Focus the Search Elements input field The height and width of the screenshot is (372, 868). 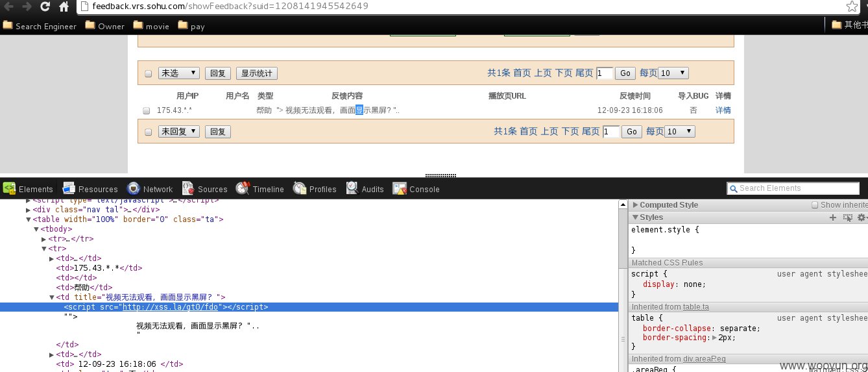(793, 188)
